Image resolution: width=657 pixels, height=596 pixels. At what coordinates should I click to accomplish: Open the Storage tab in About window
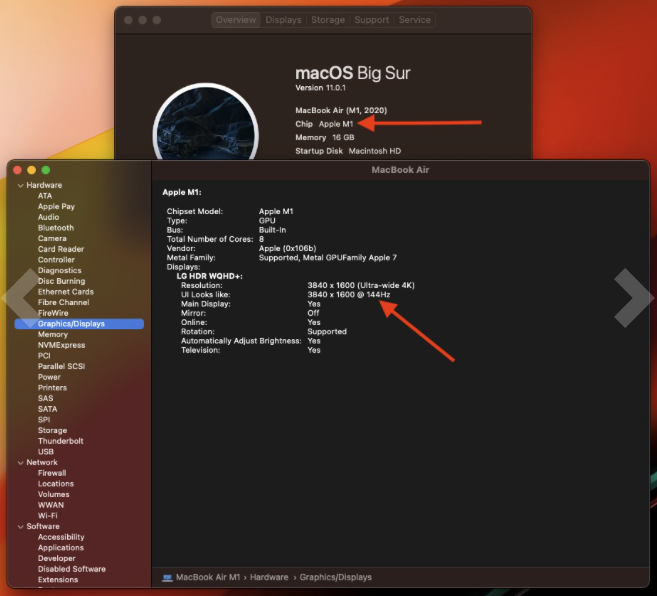click(x=328, y=20)
